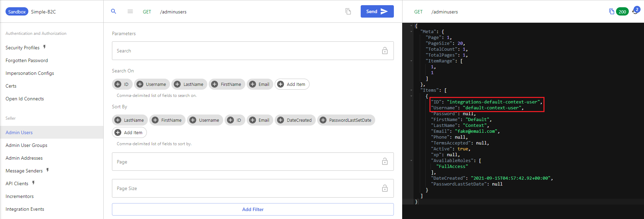Screen dimensions: 644x219
Task: Open Certs in the sidebar
Action: pos(11,86)
